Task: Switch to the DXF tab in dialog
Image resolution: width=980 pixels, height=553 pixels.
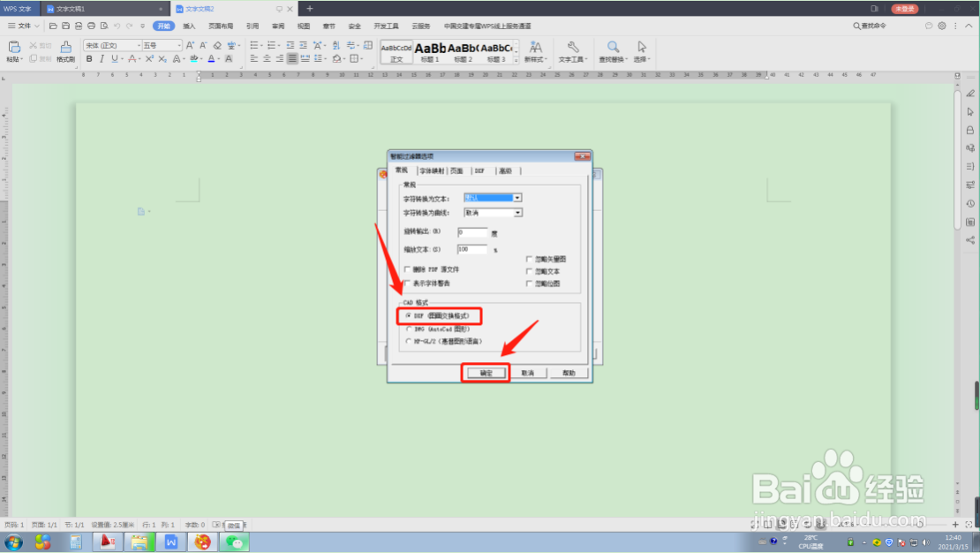Action: click(x=479, y=170)
